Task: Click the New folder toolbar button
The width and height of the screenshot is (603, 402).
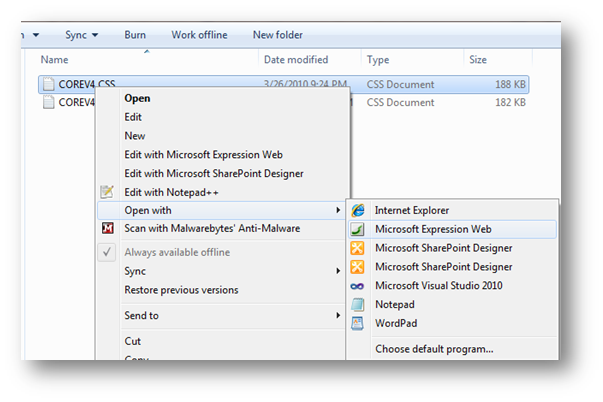Action: (278, 35)
